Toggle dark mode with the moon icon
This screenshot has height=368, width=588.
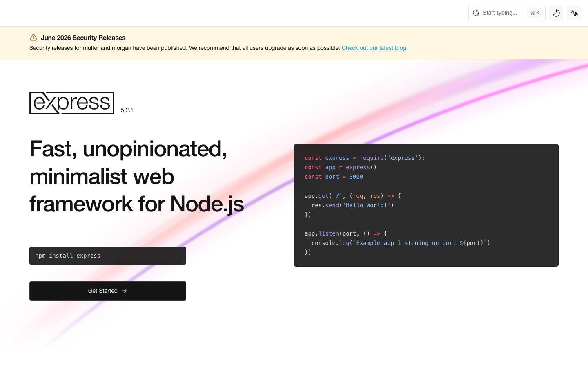[x=556, y=13]
